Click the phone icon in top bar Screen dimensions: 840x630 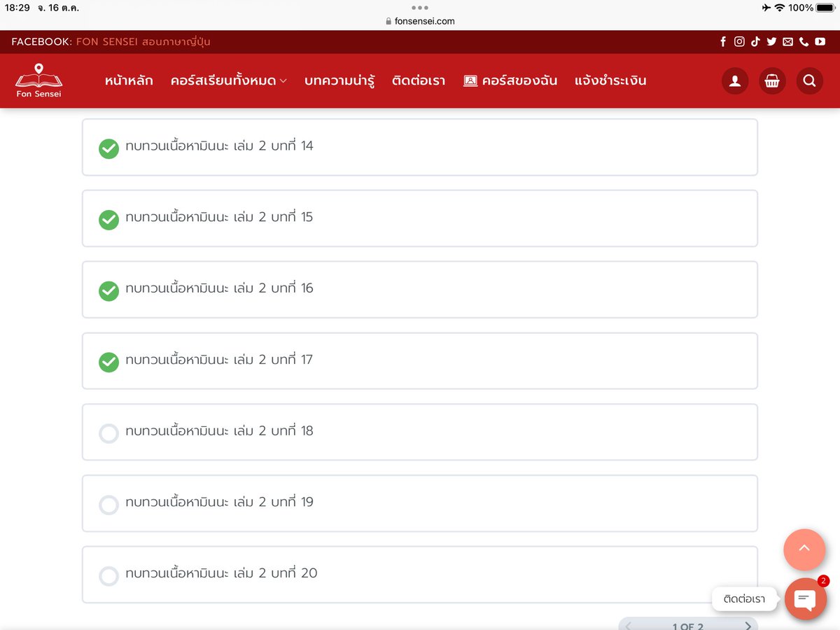pyautogui.click(x=804, y=42)
